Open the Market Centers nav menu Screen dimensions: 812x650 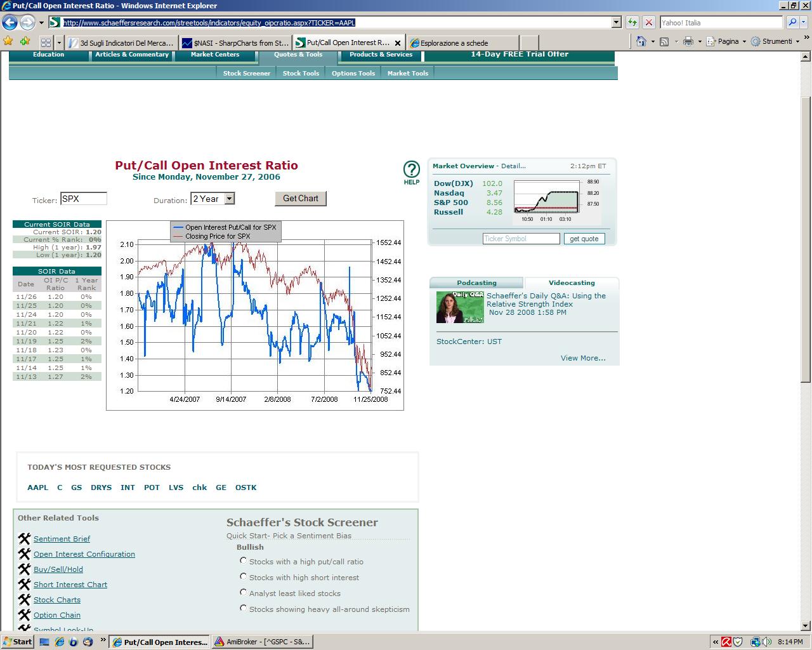tap(215, 55)
